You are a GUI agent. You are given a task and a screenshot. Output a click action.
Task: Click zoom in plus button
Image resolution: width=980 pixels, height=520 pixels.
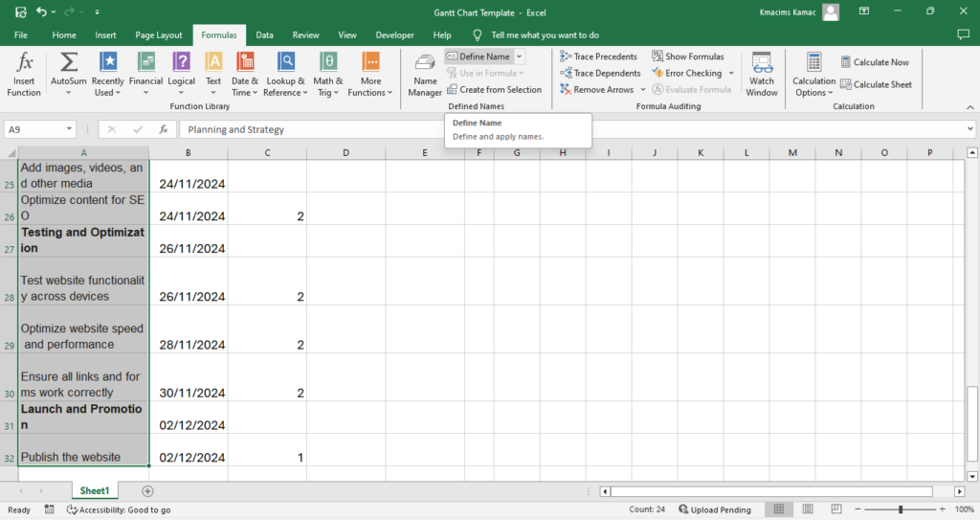(943, 509)
